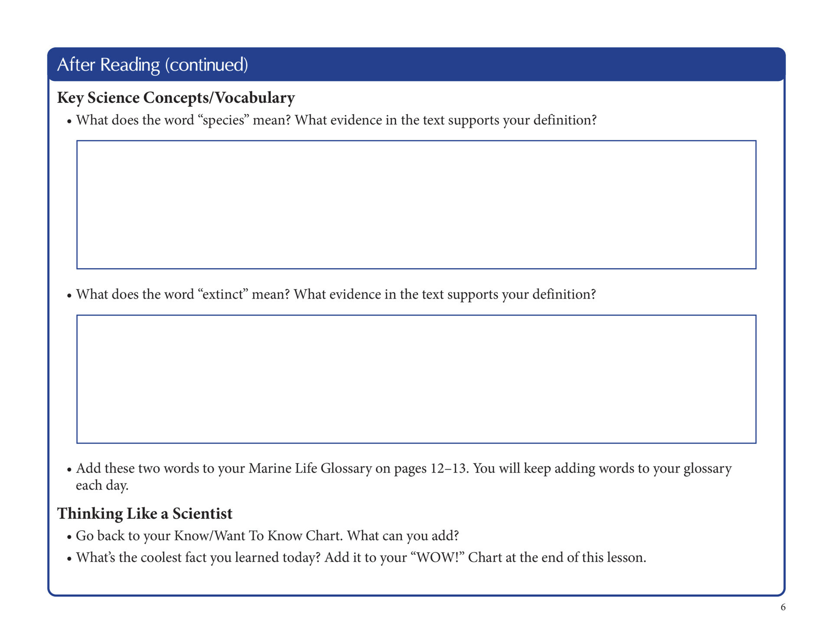This screenshot has width=833, height=644.
Task: Click the "Key Science Concepts/Vocabulary" heading
Action: point(176,98)
